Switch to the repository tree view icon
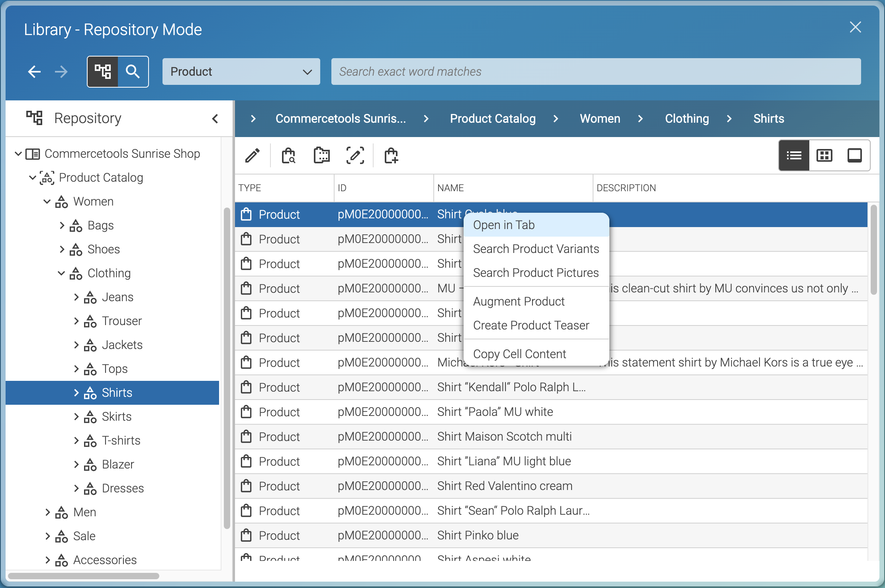Image resolution: width=885 pixels, height=588 pixels. 103,72
